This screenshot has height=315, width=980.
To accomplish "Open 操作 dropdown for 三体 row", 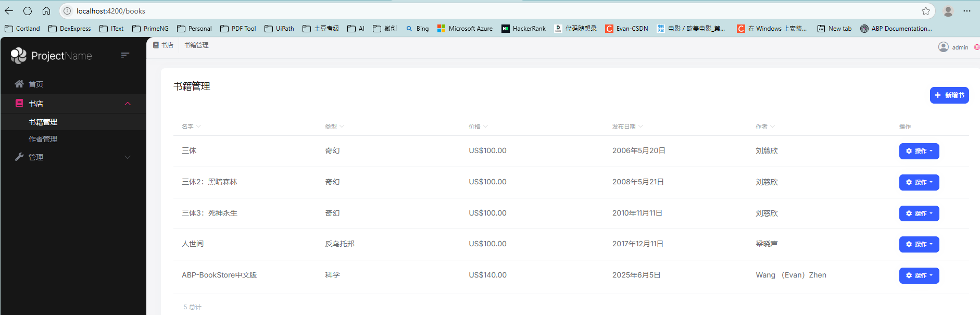I will tap(919, 151).
